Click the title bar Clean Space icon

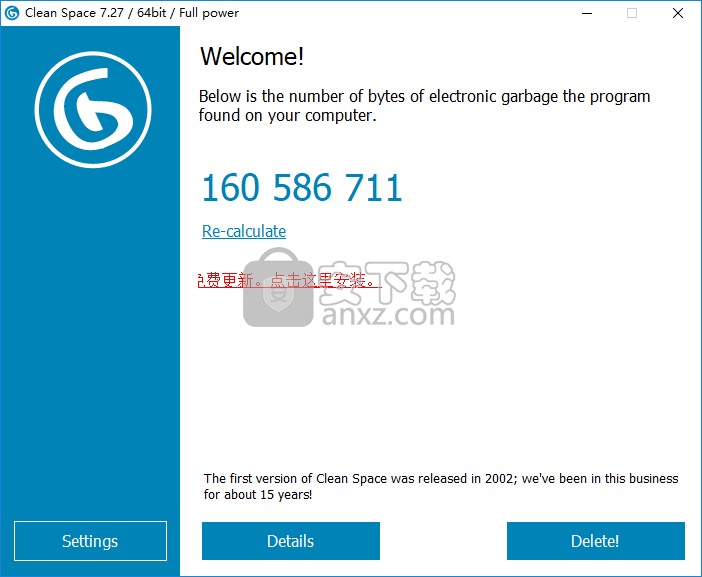[12, 13]
